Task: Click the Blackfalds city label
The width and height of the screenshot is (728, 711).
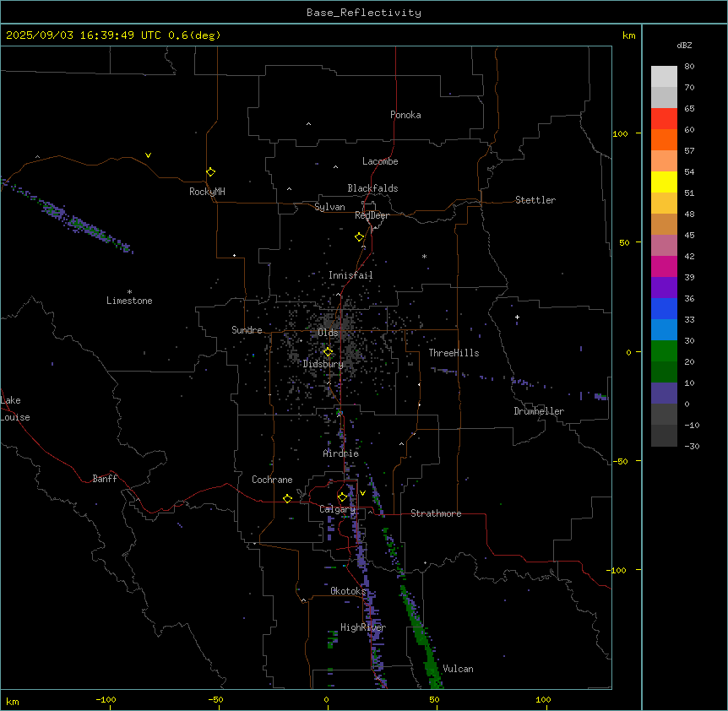Action: pyautogui.click(x=372, y=188)
